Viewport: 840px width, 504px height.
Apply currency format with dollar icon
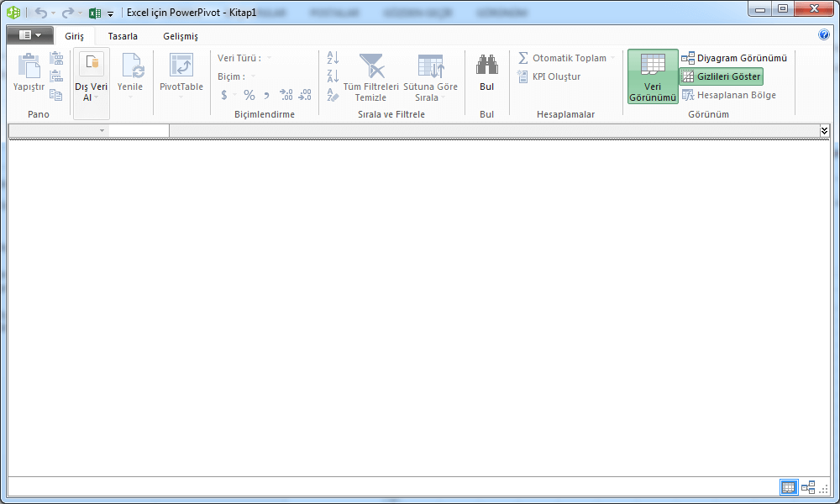point(224,95)
